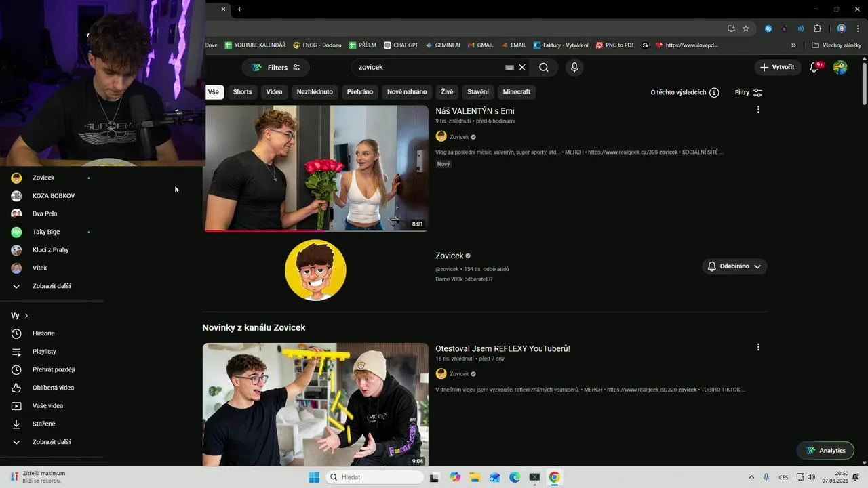Image resolution: width=868 pixels, height=488 pixels.
Task: Open KOZA BOBKOV subscription in sidebar
Action: 52,196
